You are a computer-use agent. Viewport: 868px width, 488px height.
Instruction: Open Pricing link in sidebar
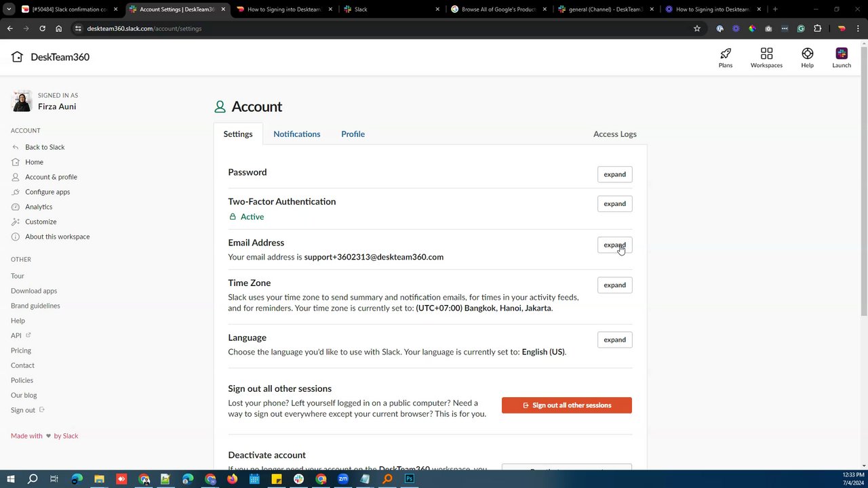click(21, 350)
